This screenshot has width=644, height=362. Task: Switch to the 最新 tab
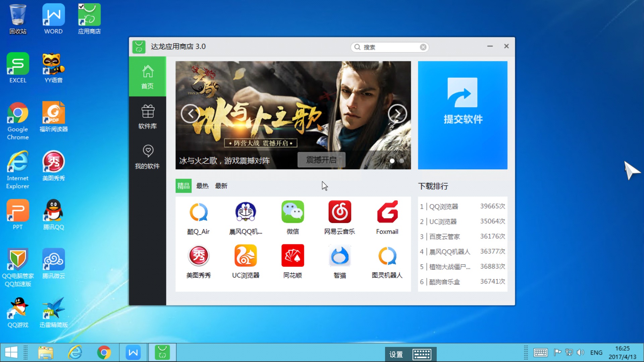click(221, 186)
